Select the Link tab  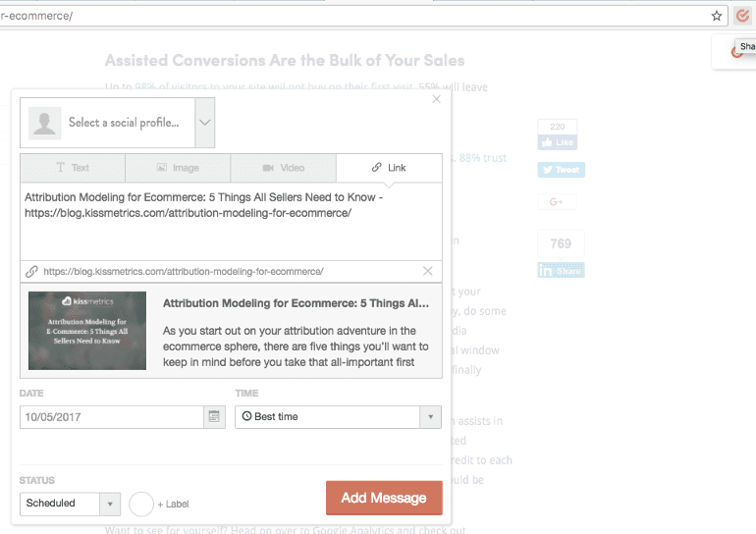pyautogui.click(x=389, y=168)
